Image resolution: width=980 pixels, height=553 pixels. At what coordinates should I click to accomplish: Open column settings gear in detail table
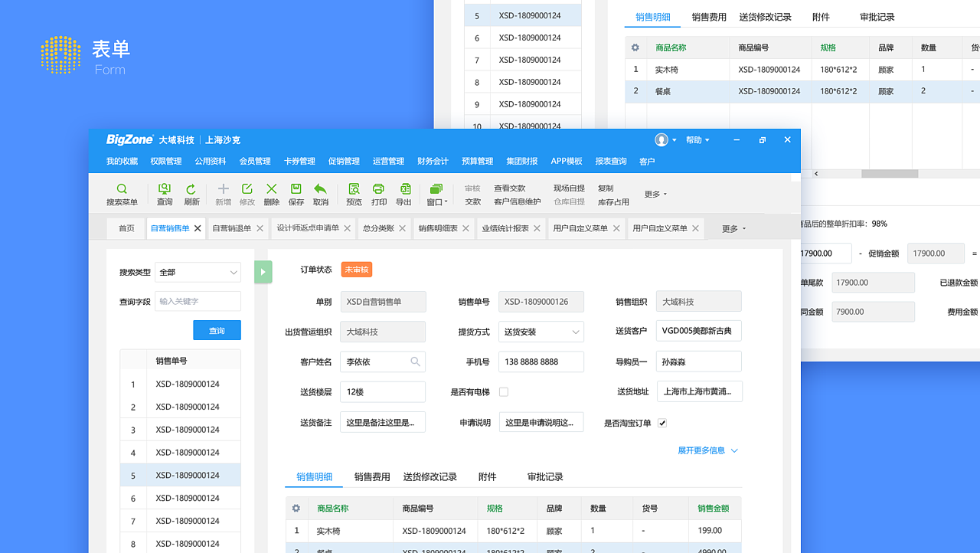pos(296,508)
